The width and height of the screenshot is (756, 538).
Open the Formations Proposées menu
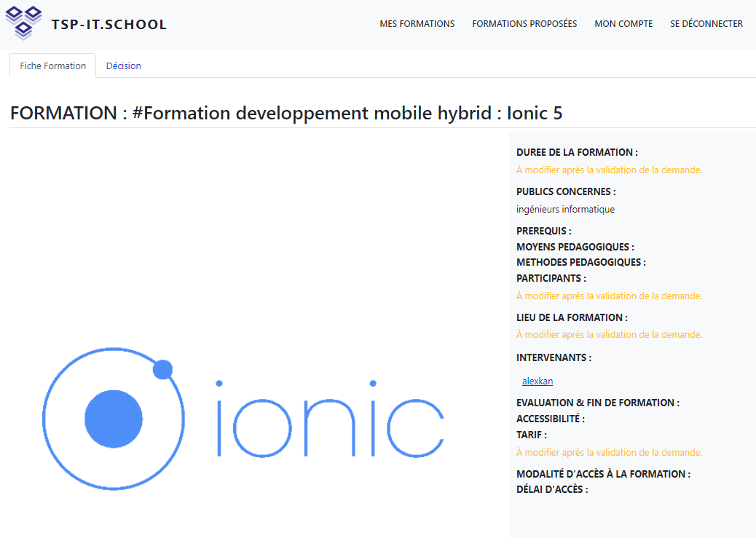pyautogui.click(x=524, y=23)
